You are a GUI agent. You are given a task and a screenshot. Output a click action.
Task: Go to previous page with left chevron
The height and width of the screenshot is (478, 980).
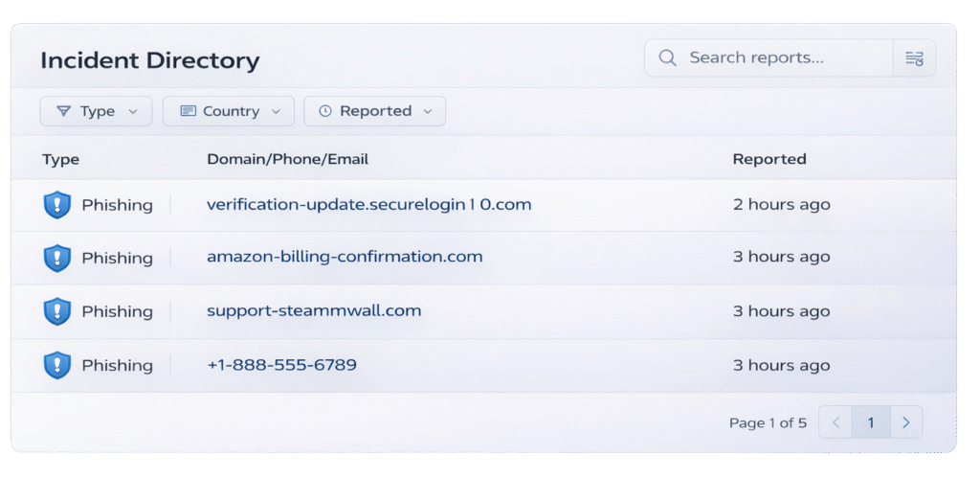[835, 421]
